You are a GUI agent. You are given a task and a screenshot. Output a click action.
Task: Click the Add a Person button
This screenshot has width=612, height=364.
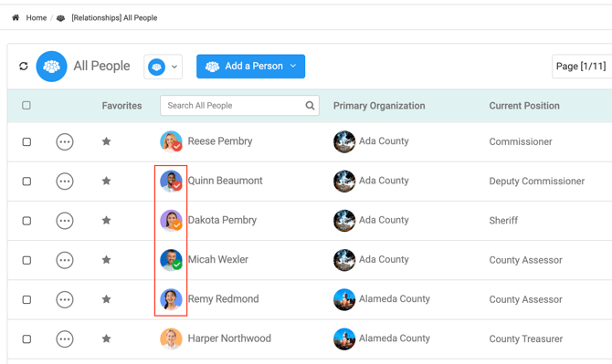click(x=250, y=67)
